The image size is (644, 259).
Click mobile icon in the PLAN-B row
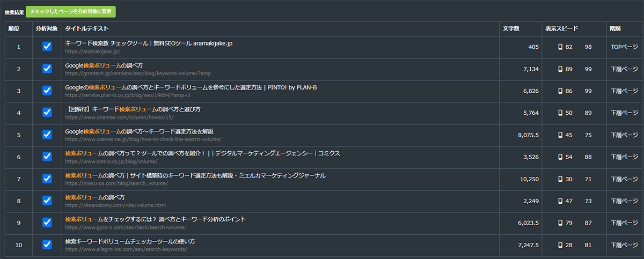(560, 91)
